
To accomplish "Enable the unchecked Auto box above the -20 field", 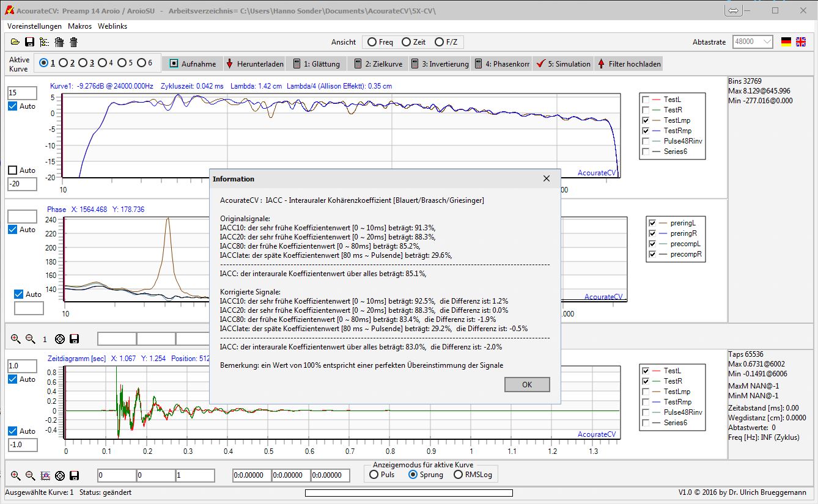I will (12, 170).
